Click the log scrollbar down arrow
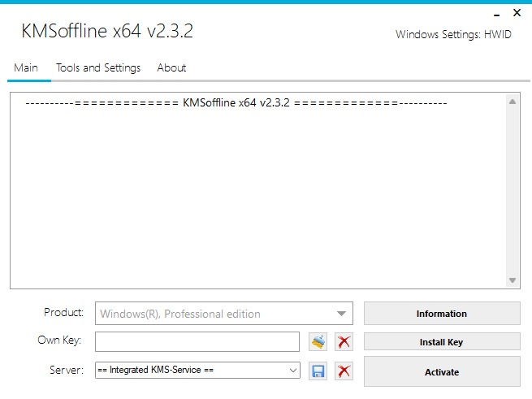 coord(513,280)
